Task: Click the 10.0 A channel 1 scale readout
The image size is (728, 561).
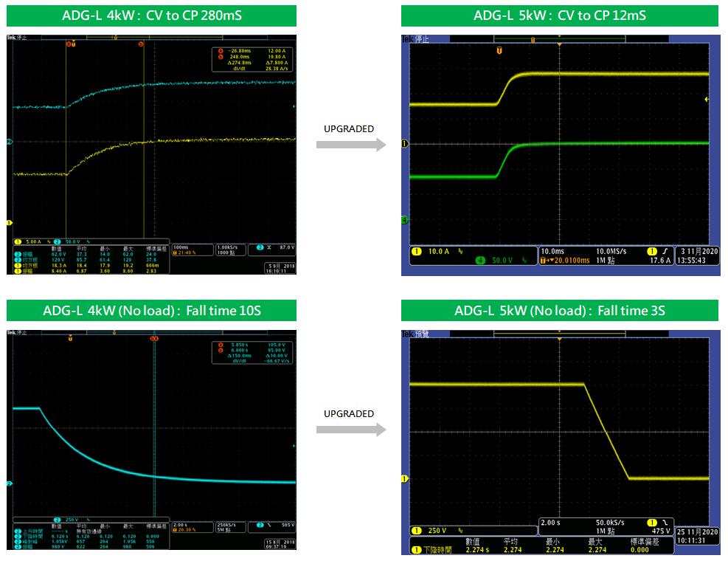Action: tap(440, 252)
